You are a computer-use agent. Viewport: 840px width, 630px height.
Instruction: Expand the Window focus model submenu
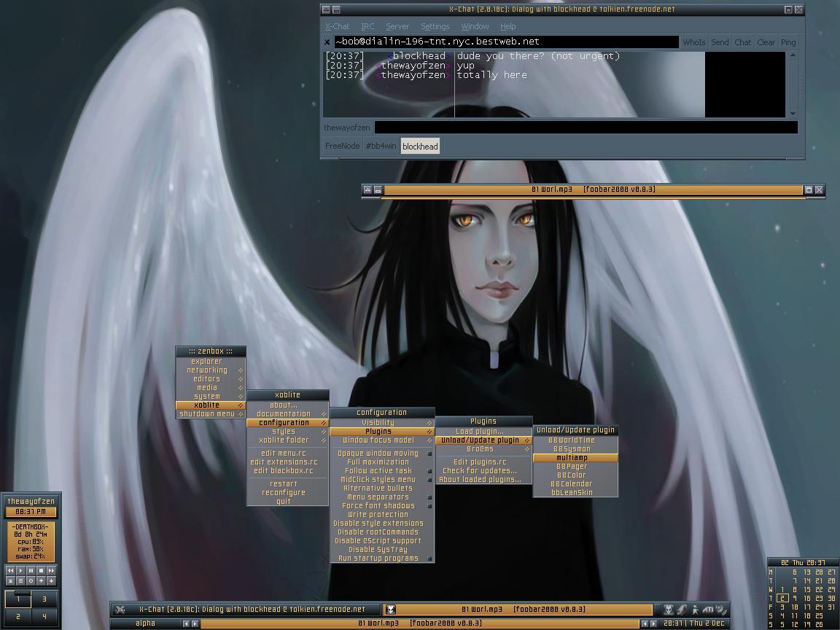click(382, 440)
